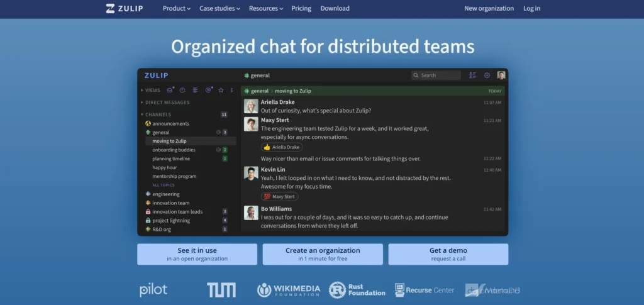Click the Wikimedia Foundation logo
Viewport: 644px width, 305px height.
289,290
